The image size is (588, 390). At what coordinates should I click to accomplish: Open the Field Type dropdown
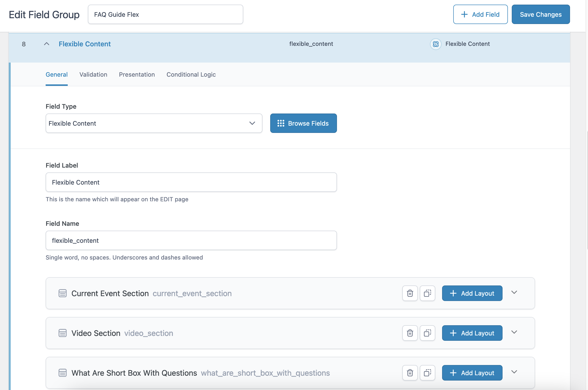(154, 123)
